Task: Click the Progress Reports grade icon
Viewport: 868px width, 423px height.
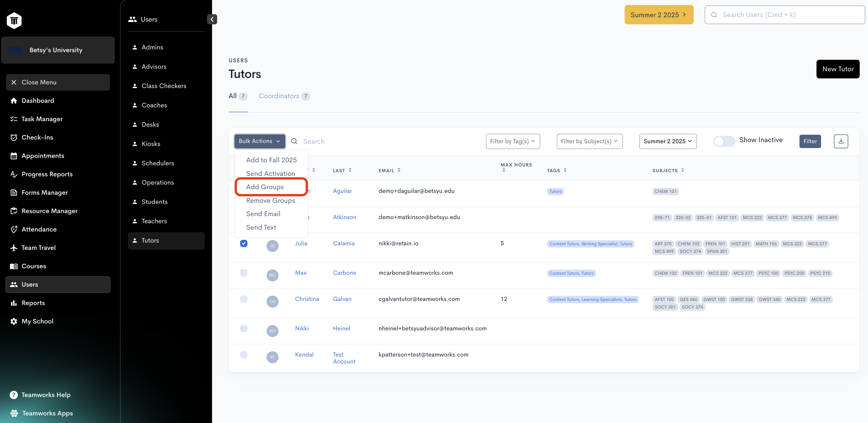Action: pyautogui.click(x=14, y=174)
